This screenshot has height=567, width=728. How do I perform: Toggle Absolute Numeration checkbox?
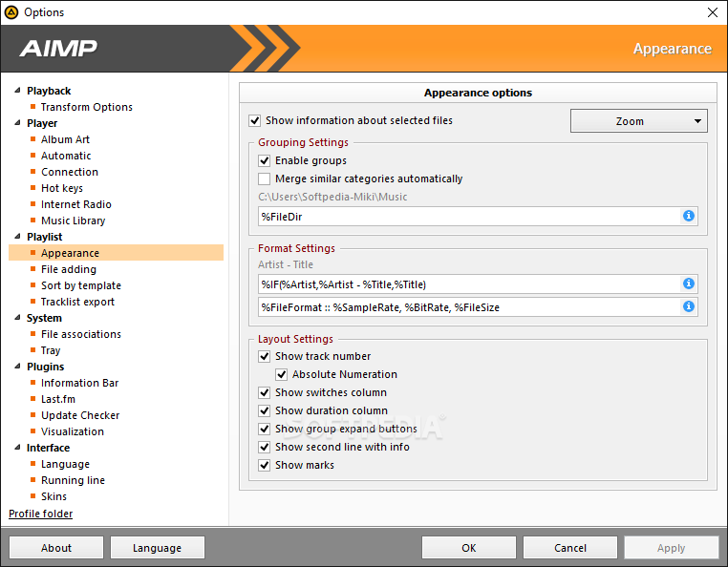click(281, 374)
